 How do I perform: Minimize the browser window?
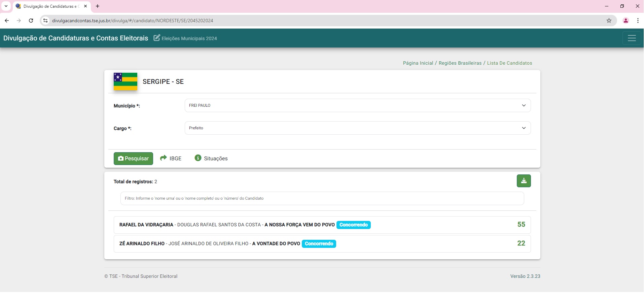pyautogui.click(x=607, y=6)
